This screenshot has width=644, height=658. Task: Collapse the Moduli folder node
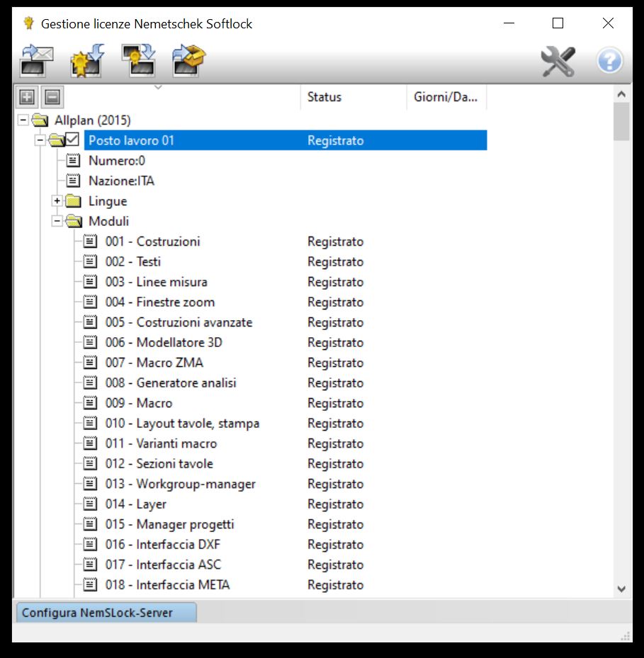(x=57, y=221)
